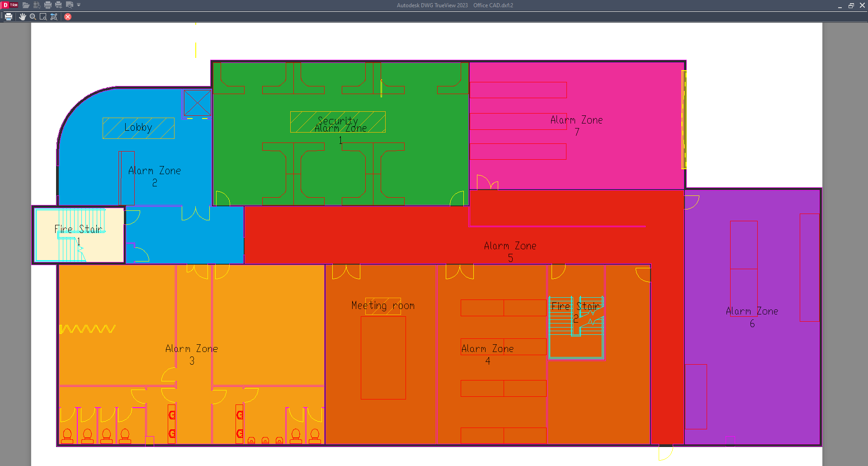Image resolution: width=868 pixels, height=466 pixels.
Task: Click the Print icon on the top toolbar
Action: click(x=47, y=5)
